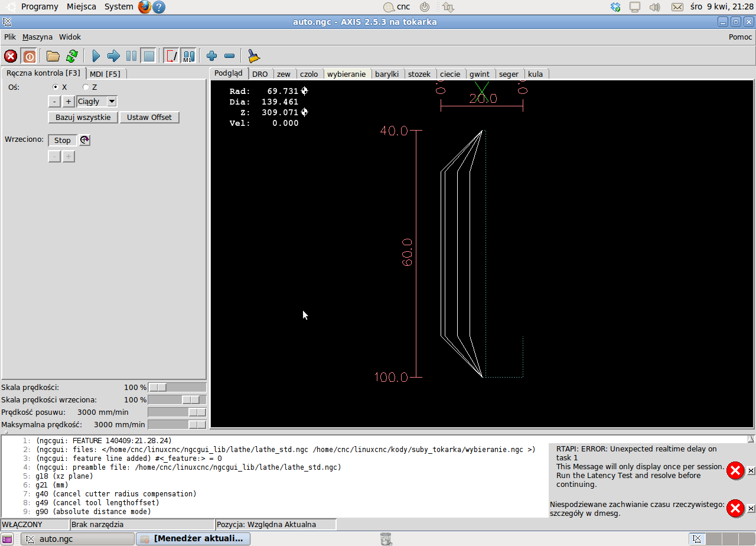Run the program with the play icon
This screenshot has width=756, height=546.
(x=96, y=56)
